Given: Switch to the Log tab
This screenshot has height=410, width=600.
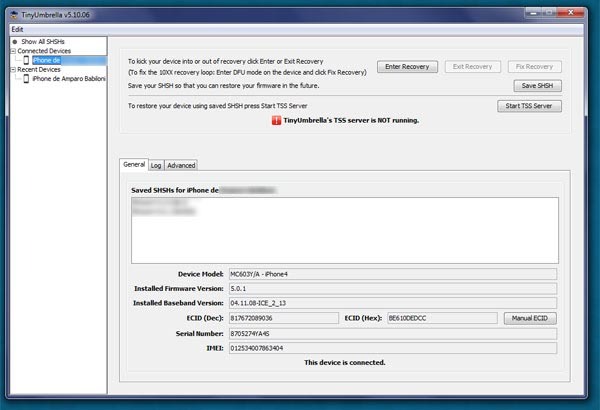Looking at the screenshot, I should tap(156, 165).
